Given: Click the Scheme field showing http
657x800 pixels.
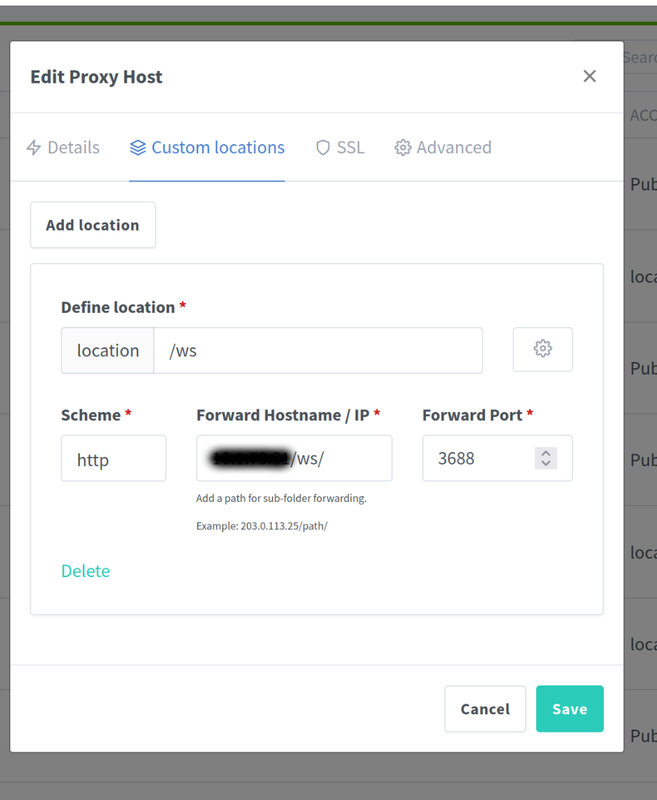Looking at the screenshot, I should point(113,459).
